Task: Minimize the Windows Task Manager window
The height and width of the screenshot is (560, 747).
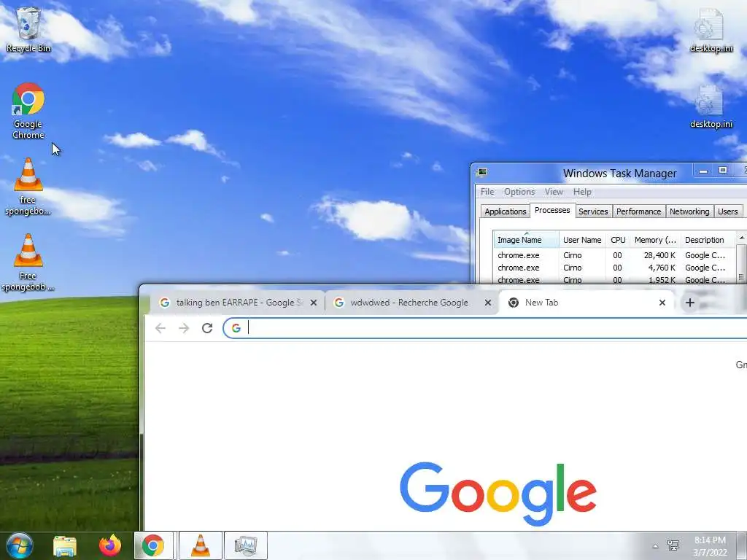Action: [703, 171]
